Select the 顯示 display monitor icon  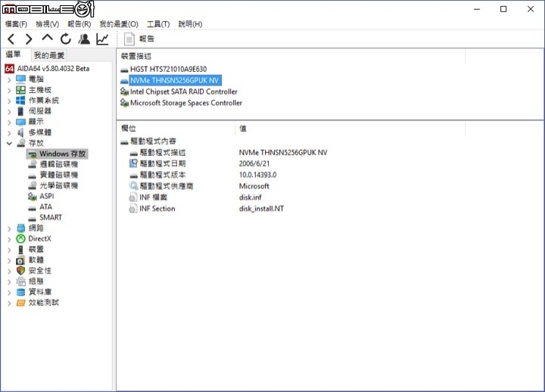pyautogui.click(x=20, y=122)
